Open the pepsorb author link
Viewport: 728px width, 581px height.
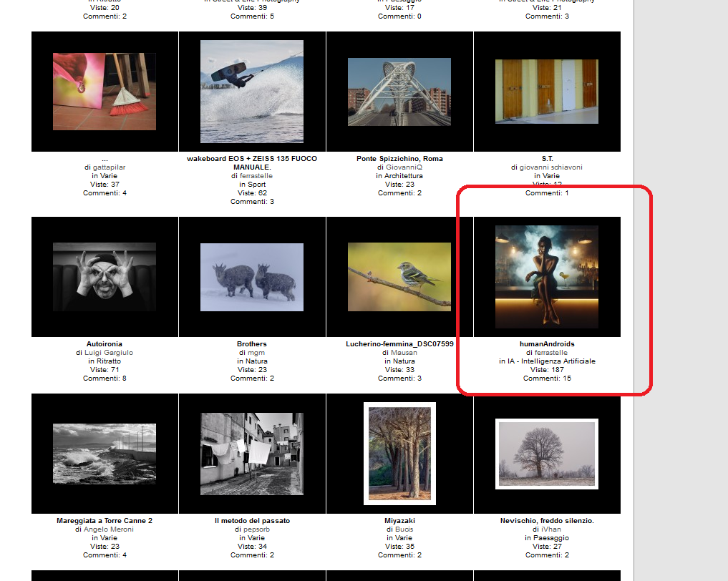[x=256, y=529]
